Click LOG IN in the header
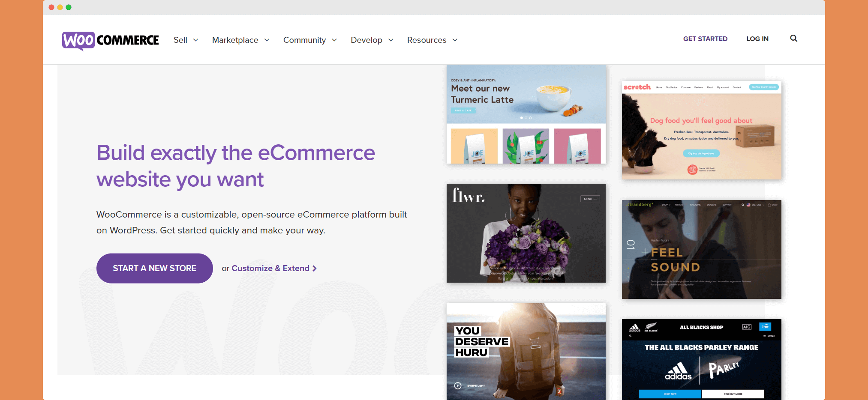The height and width of the screenshot is (400, 868). (x=757, y=39)
